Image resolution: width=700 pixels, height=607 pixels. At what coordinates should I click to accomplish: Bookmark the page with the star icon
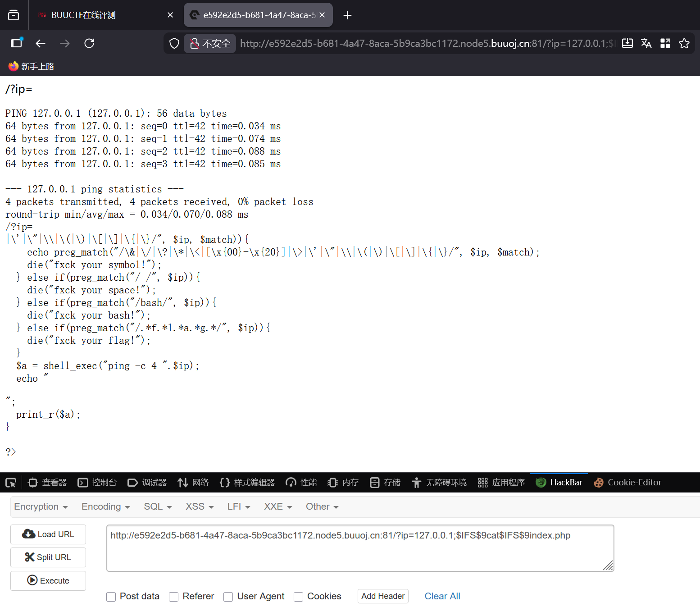(684, 43)
